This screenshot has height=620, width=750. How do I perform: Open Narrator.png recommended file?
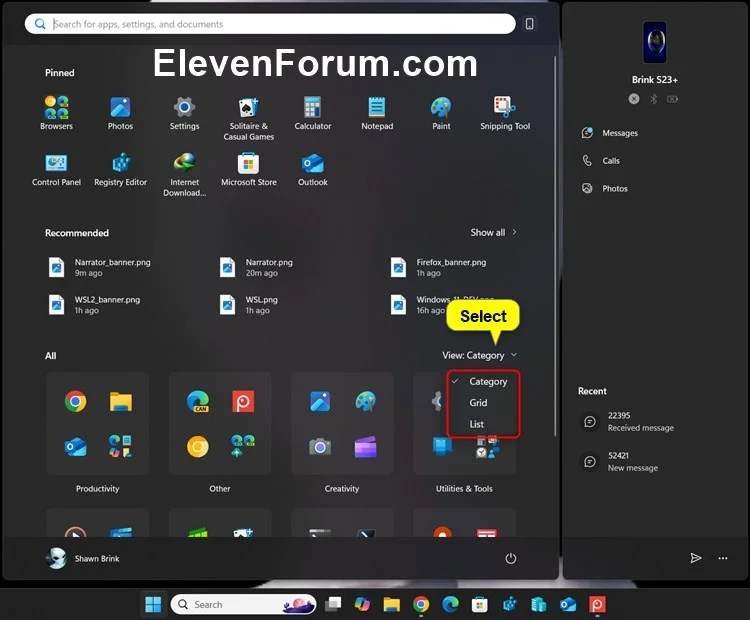click(256, 267)
